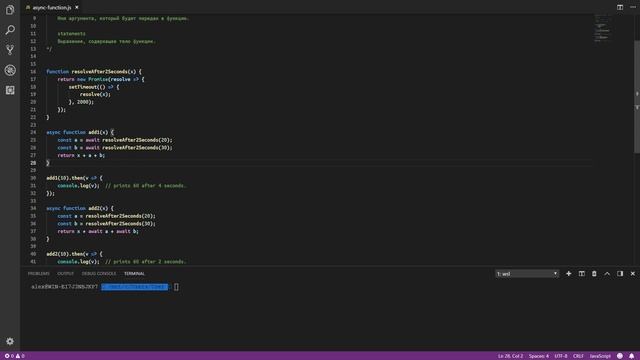Open the Explorer view in activity bar

pyautogui.click(x=10, y=9)
